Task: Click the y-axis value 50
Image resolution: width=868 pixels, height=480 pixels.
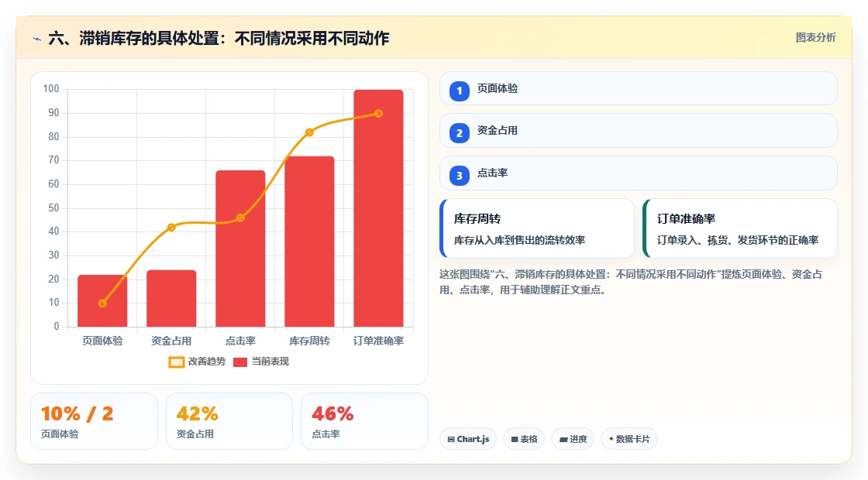Action: 53,208
